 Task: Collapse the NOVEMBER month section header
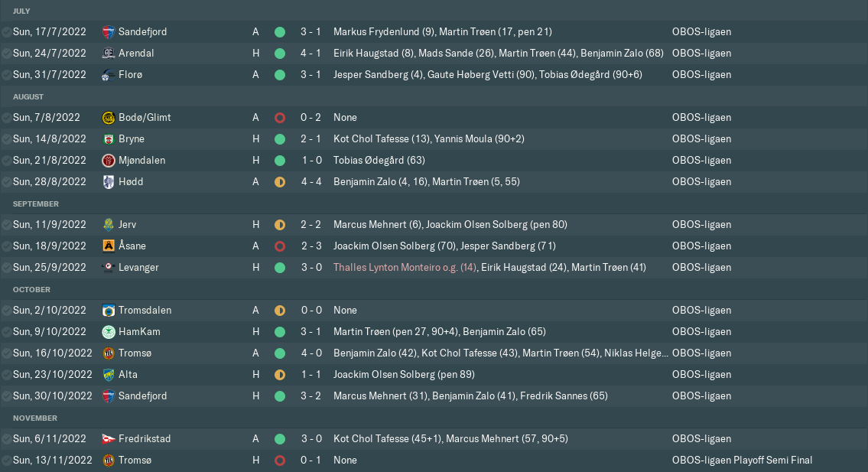34,418
